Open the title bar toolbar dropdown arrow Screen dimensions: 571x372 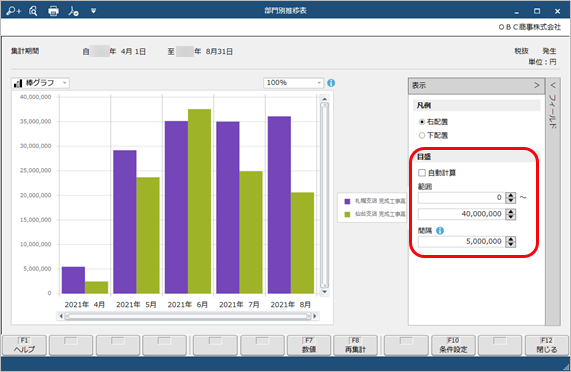(x=94, y=11)
